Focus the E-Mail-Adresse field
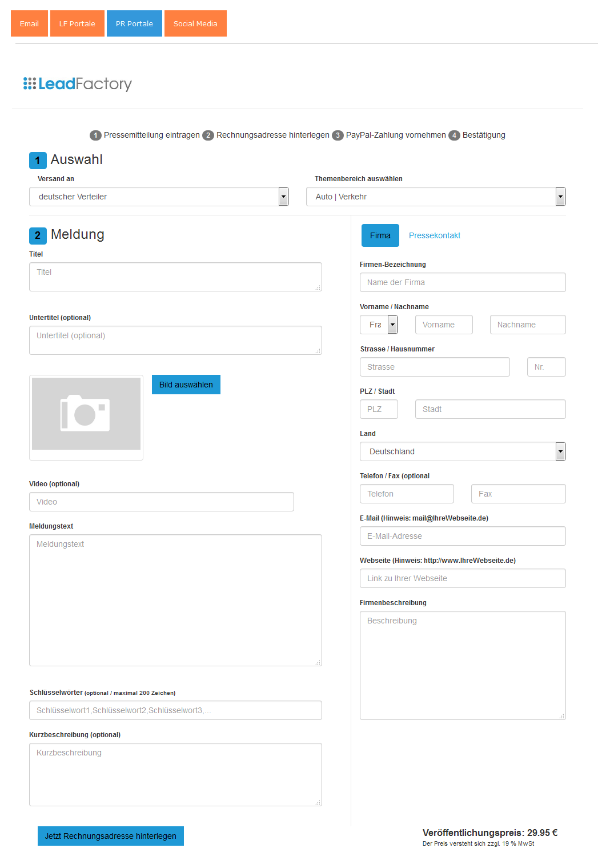 click(x=463, y=536)
